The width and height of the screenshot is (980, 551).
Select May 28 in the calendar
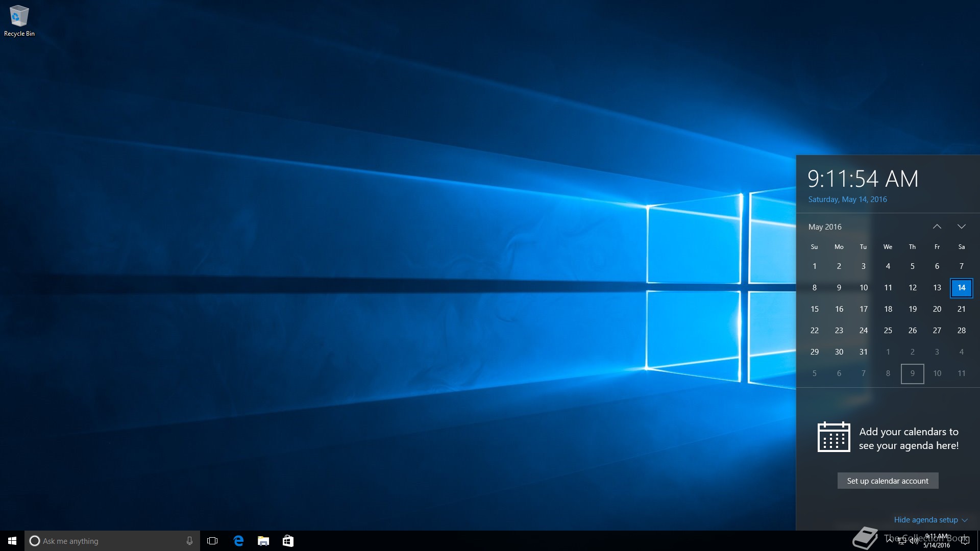(x=962, y=331)
